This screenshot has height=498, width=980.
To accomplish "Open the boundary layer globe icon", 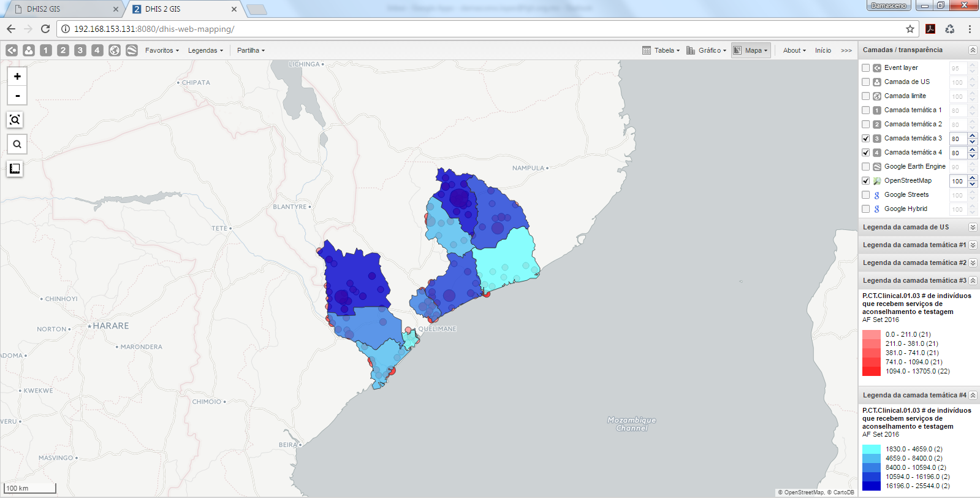I will pyautogui.click(x=115, y=50).
